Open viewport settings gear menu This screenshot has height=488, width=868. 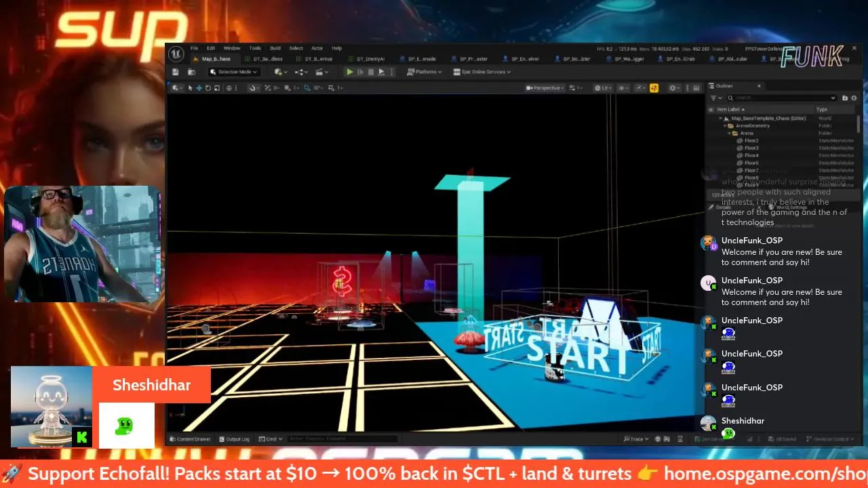pyautogui.click(x=674, y=88)
